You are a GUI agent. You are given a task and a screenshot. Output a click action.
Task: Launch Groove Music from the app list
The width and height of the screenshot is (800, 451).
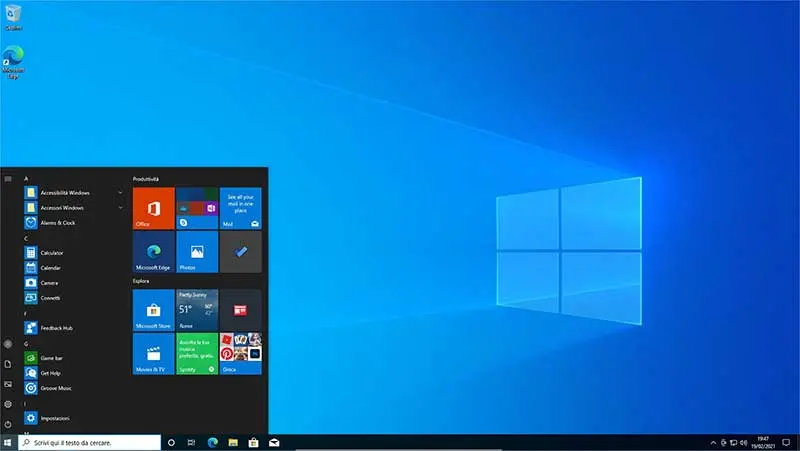(74, 388)
